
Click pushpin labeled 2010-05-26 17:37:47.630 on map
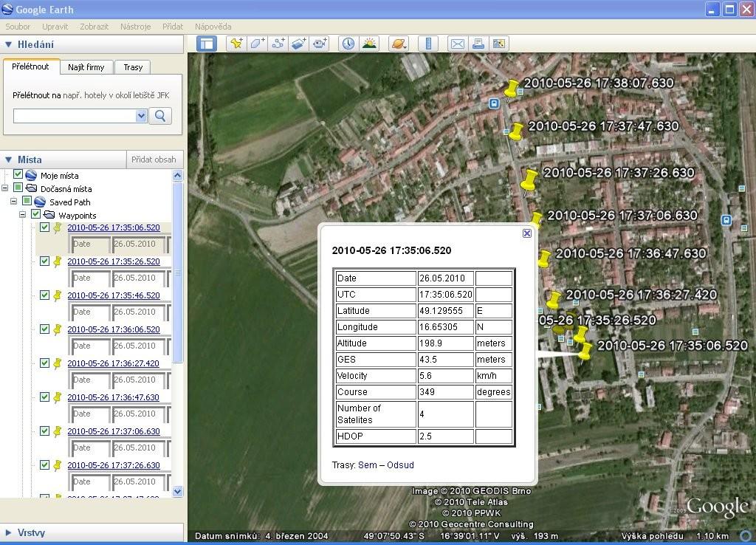515,131
